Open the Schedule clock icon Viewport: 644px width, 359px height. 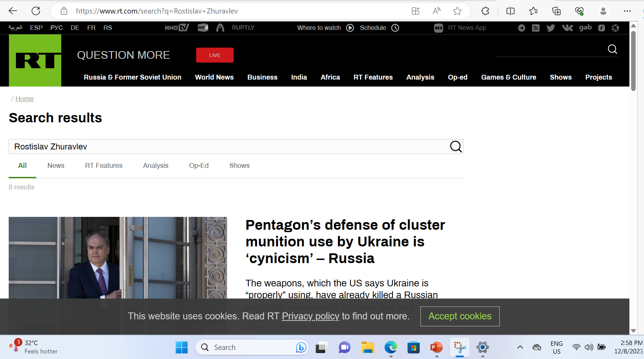point(395,28)
